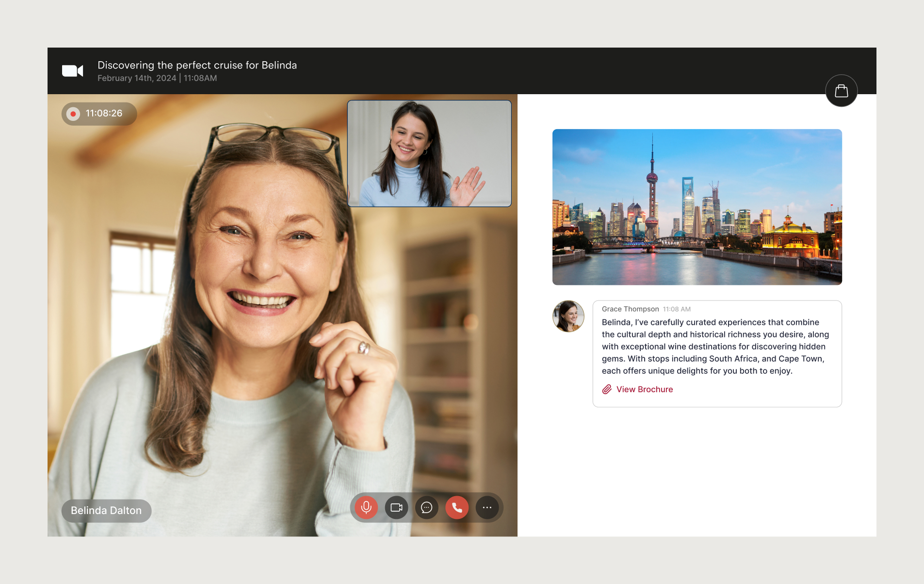Click the date February 14th, 2024
The width and height of the screenshot is (924, 584).
pos(137,78)
